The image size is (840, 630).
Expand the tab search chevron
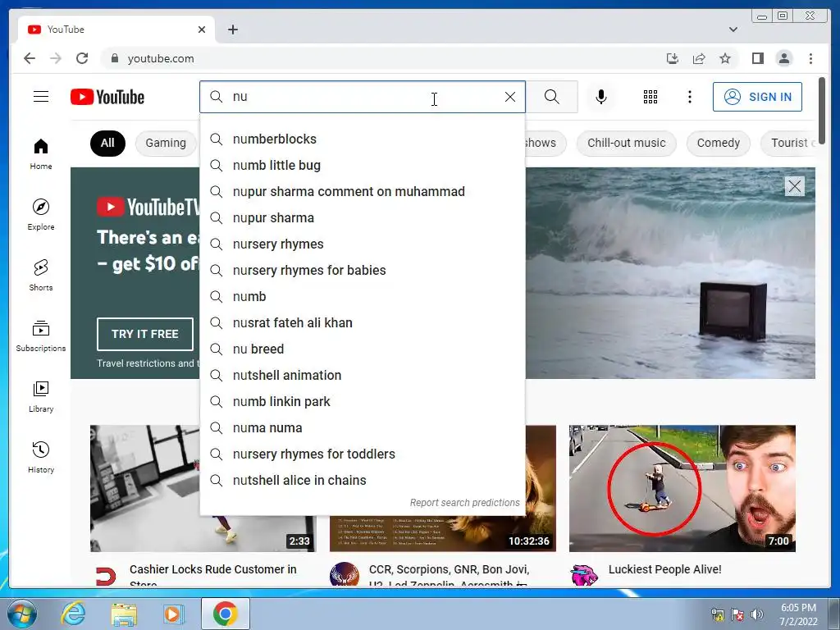click(x=733, y=30)
